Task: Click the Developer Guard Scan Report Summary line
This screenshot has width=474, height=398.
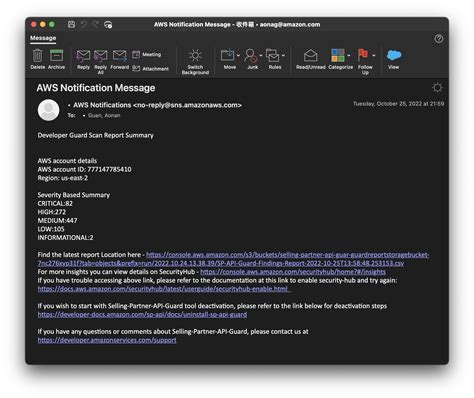Action: pyautogui.click(x=96, y=135)
